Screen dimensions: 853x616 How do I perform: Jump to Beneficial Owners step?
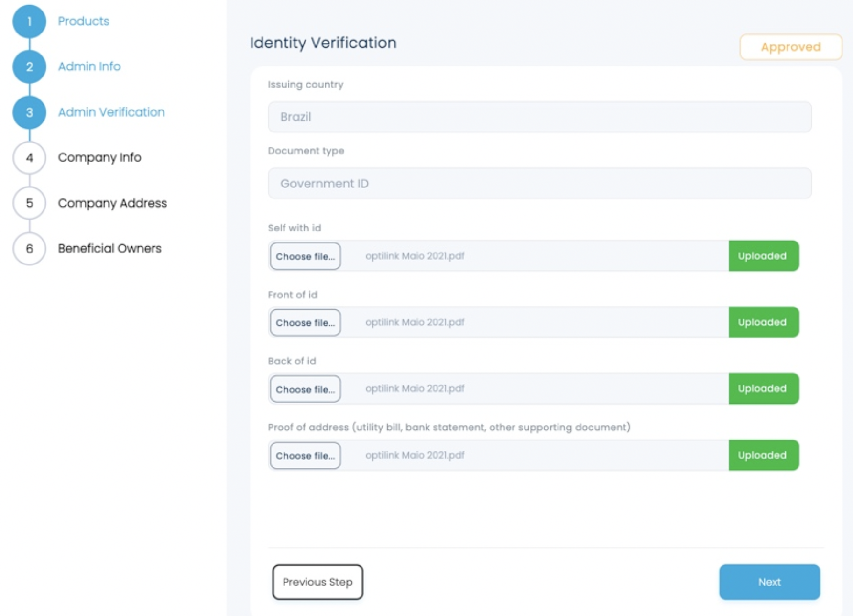pyautogui.click(x=109, y=249)
